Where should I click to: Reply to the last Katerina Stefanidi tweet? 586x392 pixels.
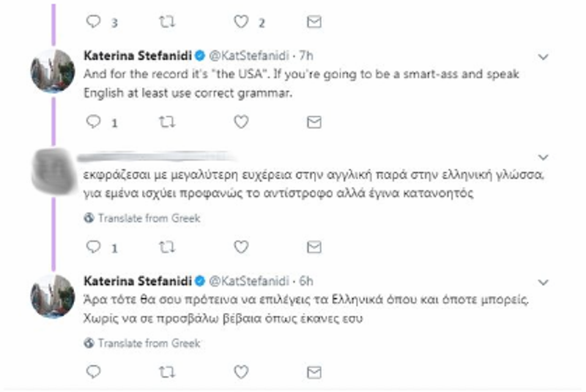click(x=93, y=372)
